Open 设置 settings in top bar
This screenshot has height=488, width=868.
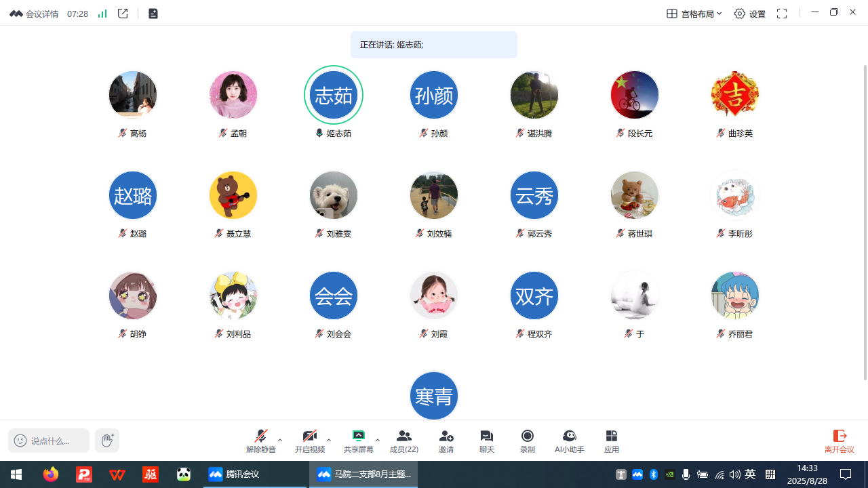(750, 14)
